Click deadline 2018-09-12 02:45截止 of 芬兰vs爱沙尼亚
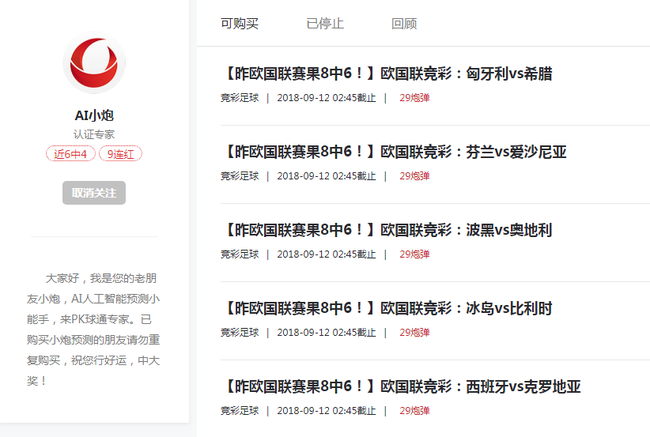 (327, 176)
